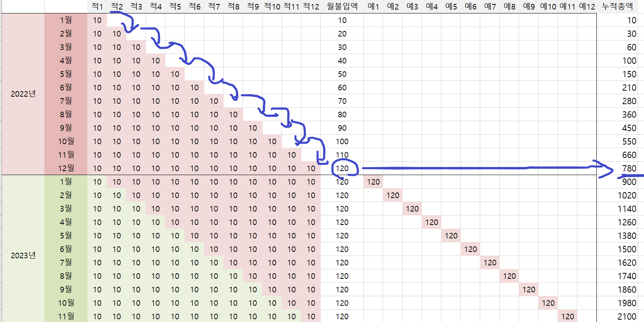644x322 pixels.
Task: Click the 120 cell in the 예6 column
Action: [x=470, y=249]
